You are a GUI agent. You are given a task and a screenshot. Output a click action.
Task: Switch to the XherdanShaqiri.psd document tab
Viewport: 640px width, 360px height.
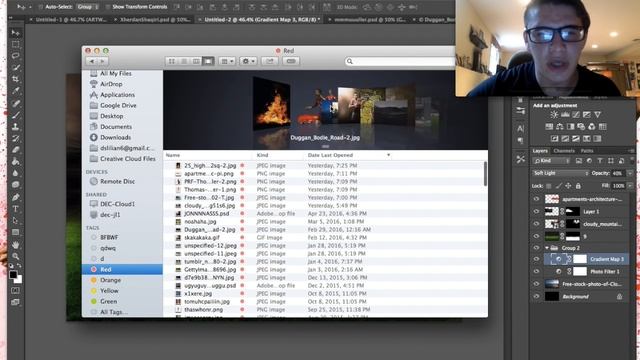153,19
